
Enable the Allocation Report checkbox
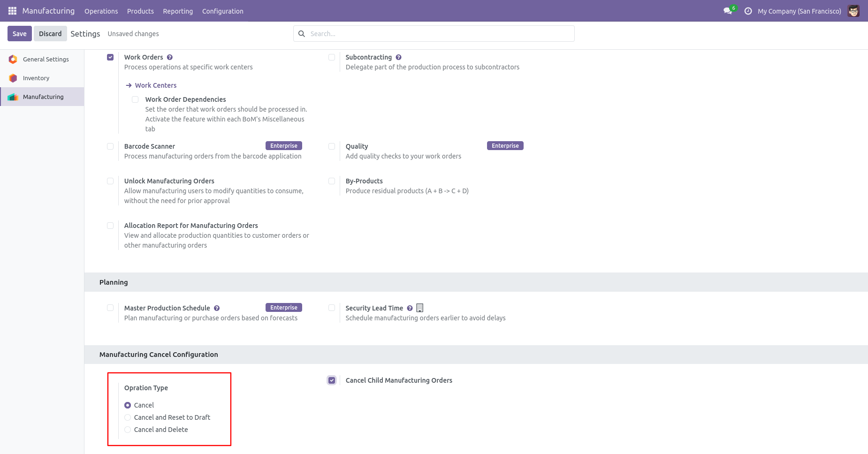110,226
